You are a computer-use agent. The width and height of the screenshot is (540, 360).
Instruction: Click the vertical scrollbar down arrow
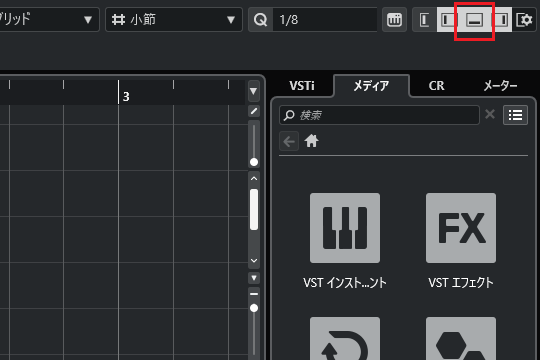point(254,260)
